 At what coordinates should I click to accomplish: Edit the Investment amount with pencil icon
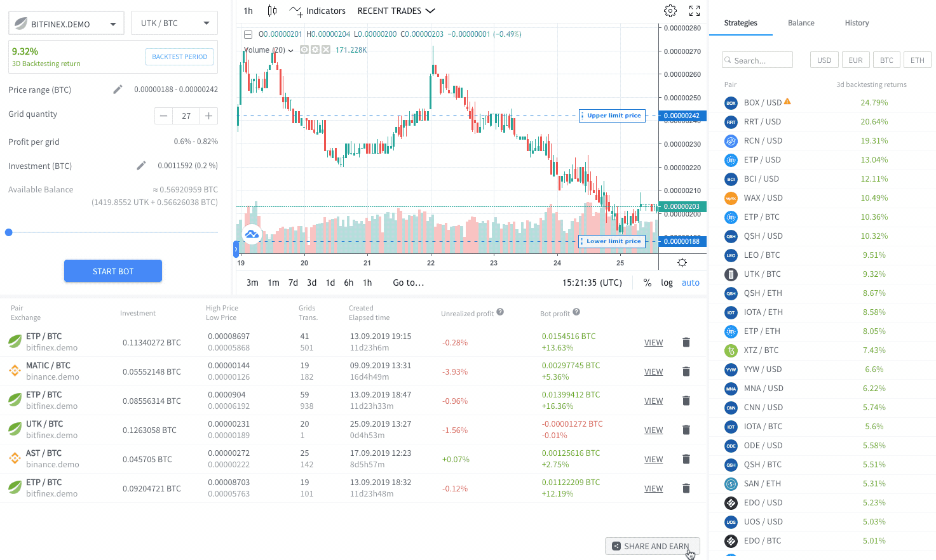(141, 166)
